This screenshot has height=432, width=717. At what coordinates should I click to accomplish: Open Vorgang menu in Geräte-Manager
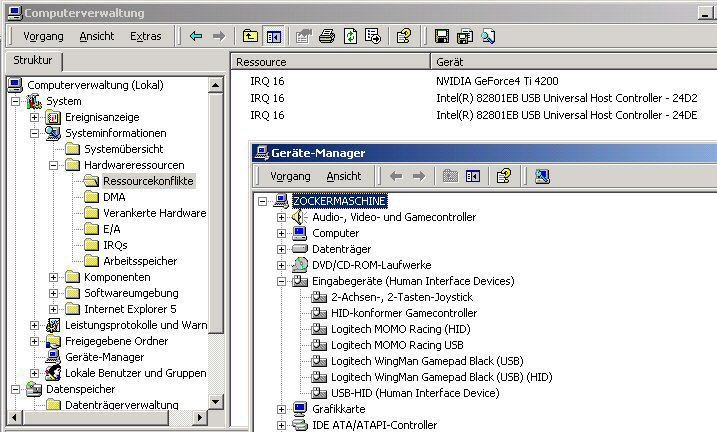pyautogui.click(x=290, y=176)
